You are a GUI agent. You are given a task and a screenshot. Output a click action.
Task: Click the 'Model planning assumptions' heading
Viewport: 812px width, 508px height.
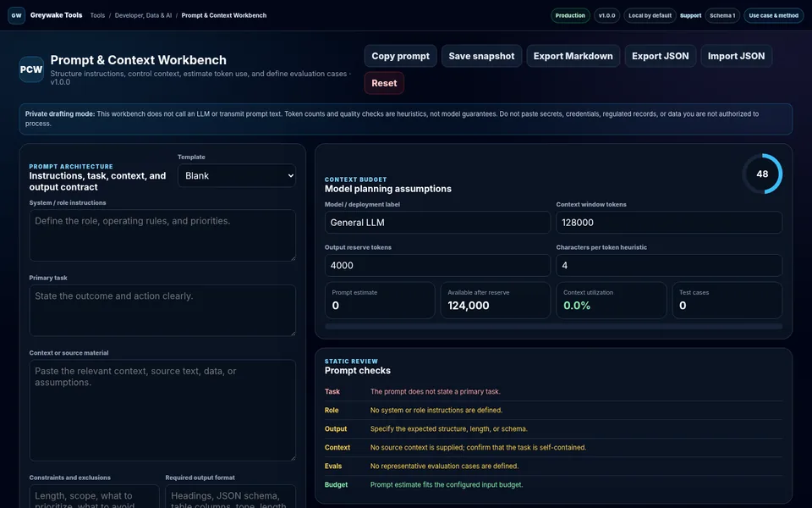pos(388,189)
